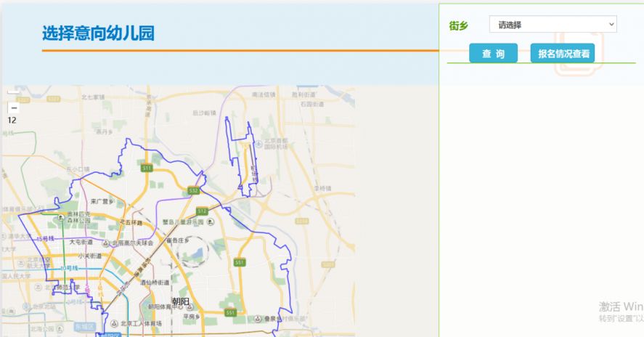This screenshot has width=644, height=337.
Task: Click the 北辰高尔夫球会 golf marker icon
Action: coord(105,243)
